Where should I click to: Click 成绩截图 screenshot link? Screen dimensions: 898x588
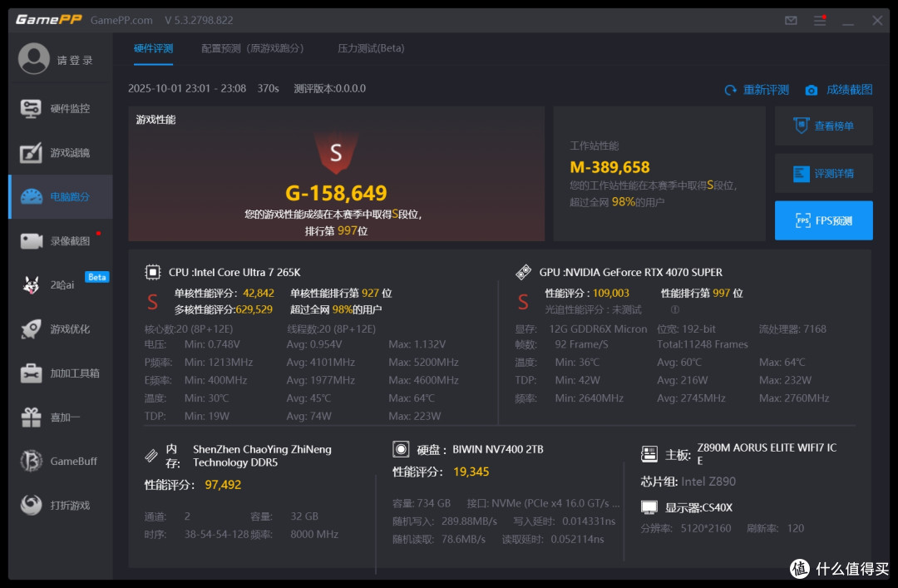(839, 90)
